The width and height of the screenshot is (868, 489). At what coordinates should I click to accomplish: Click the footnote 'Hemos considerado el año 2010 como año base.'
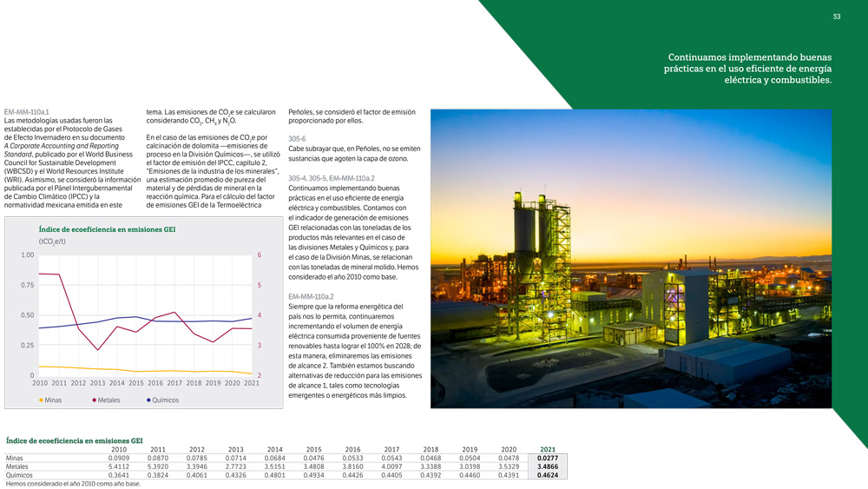coord(73,484)
